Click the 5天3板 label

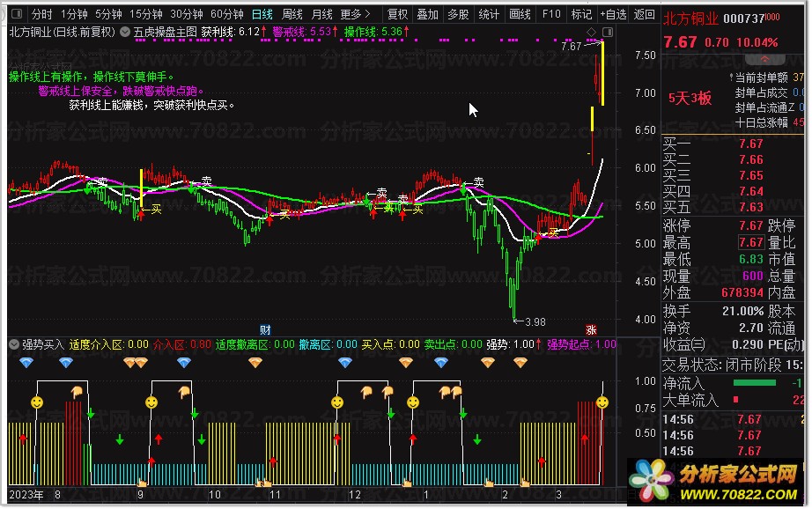click(690, 98)
